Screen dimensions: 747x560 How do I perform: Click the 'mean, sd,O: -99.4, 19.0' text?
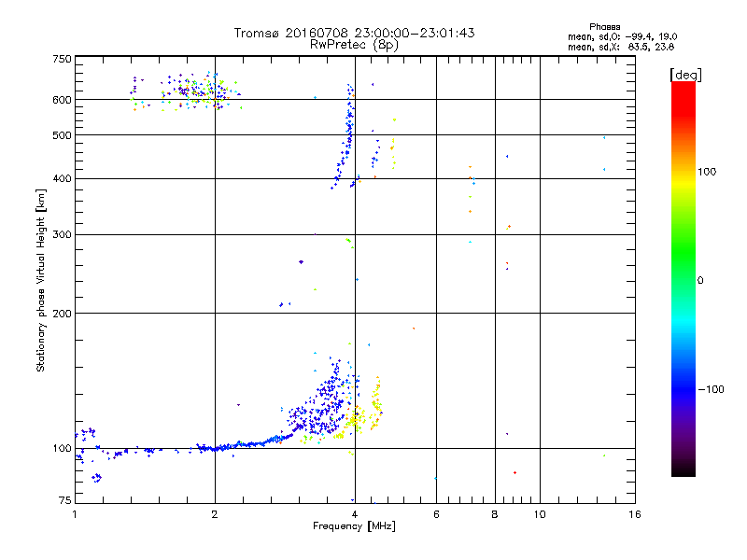[x=622, y=36]
